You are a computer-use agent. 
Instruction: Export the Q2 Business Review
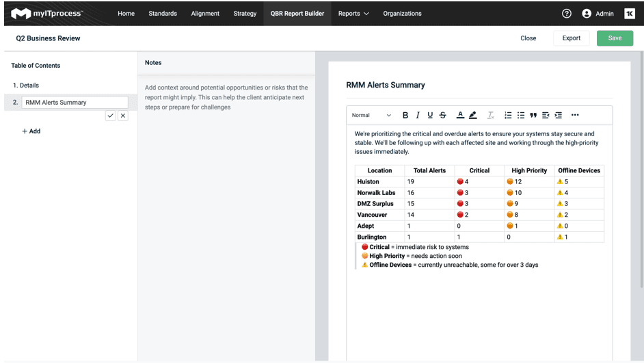(x=571, y=38)
